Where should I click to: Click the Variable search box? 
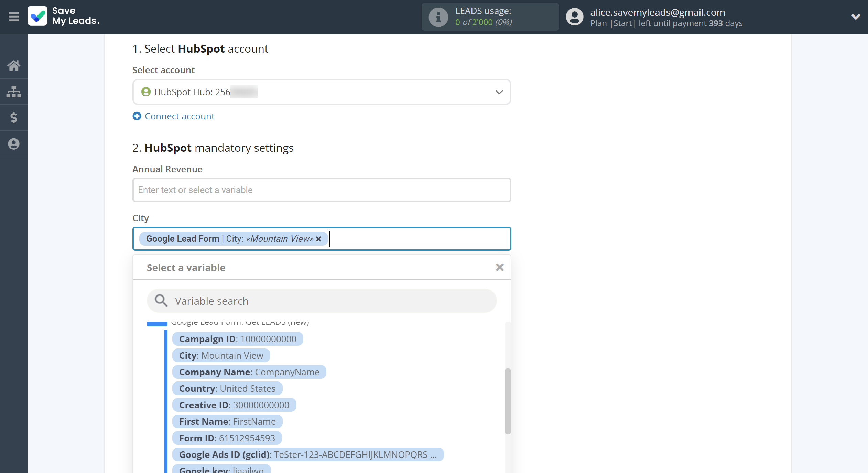[322, 301]
